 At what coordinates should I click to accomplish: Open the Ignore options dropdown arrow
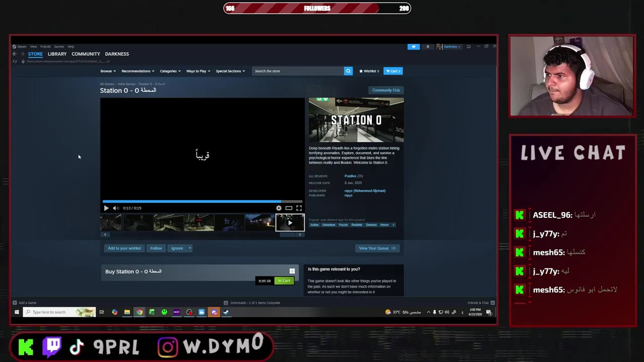pyautogui.click(x=190, y=248)
